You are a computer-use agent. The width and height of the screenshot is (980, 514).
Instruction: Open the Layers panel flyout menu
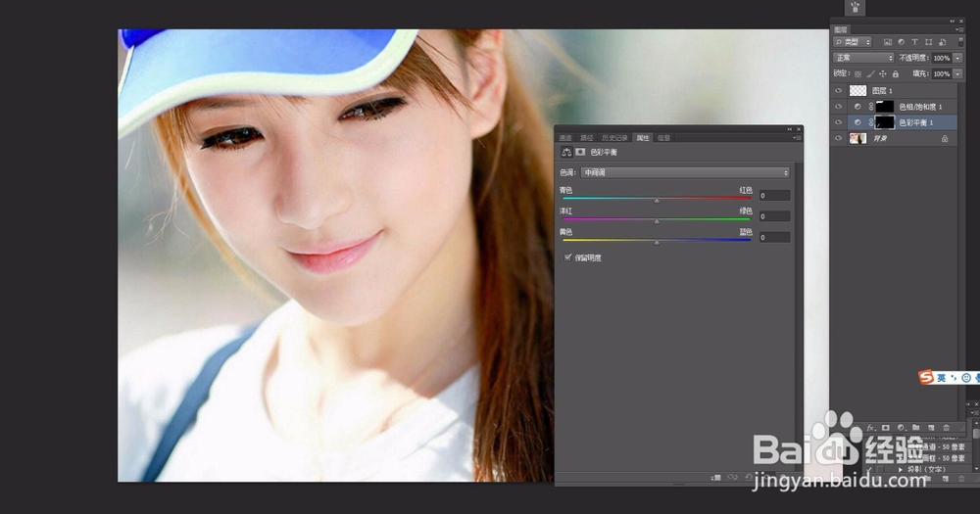click(958, 29)
